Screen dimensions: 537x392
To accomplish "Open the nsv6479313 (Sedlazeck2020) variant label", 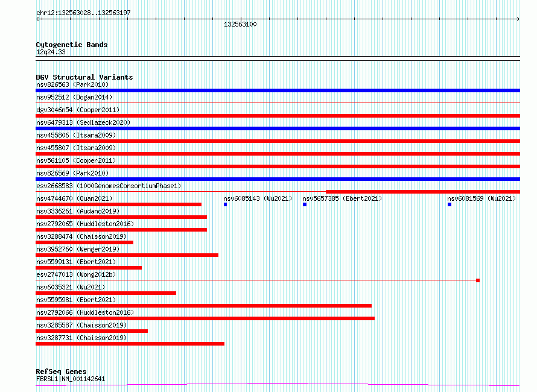I will 83,122.
